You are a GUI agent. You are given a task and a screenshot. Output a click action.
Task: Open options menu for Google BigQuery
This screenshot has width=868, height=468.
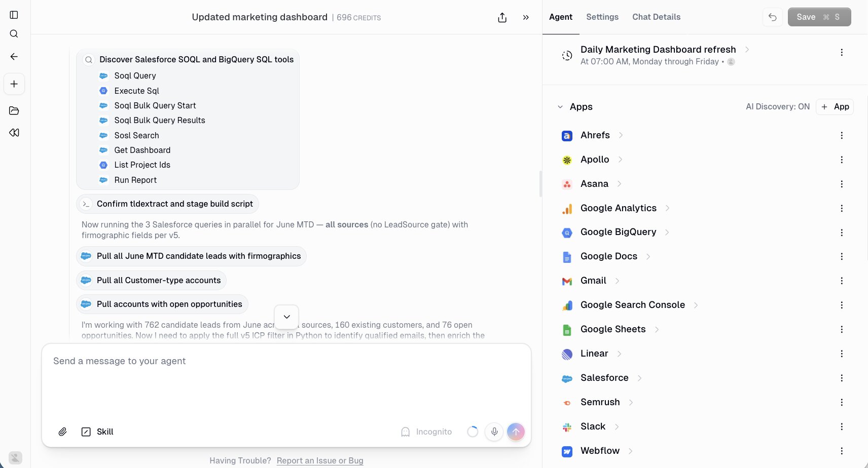[842, 232]
